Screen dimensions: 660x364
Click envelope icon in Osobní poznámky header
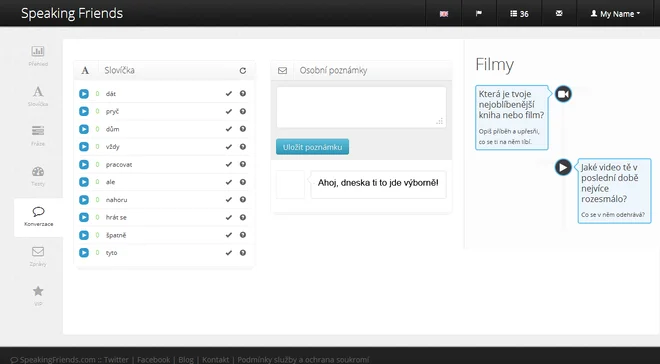[282, 71]
